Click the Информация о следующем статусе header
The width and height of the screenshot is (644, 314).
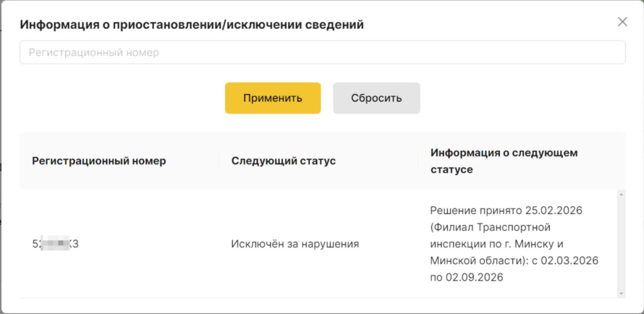tap(503, 161)
